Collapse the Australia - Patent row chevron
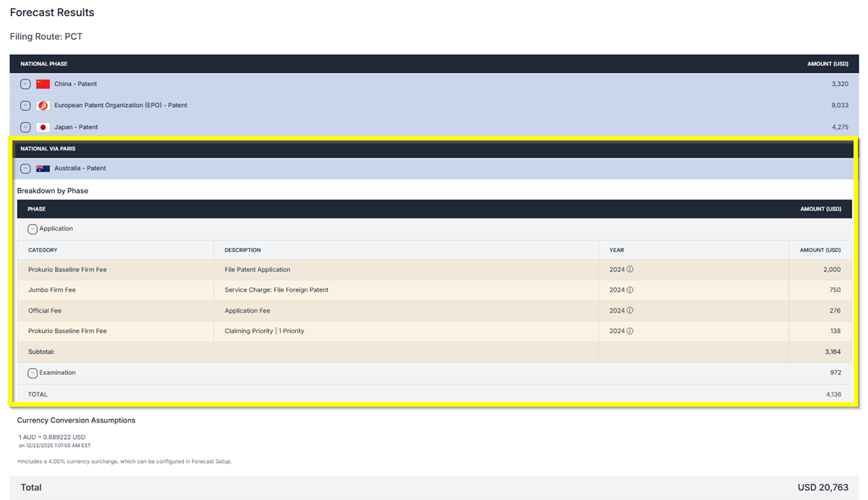Image resolution: width=868 pixels, height=500 pixels. [x=25, y=169]
